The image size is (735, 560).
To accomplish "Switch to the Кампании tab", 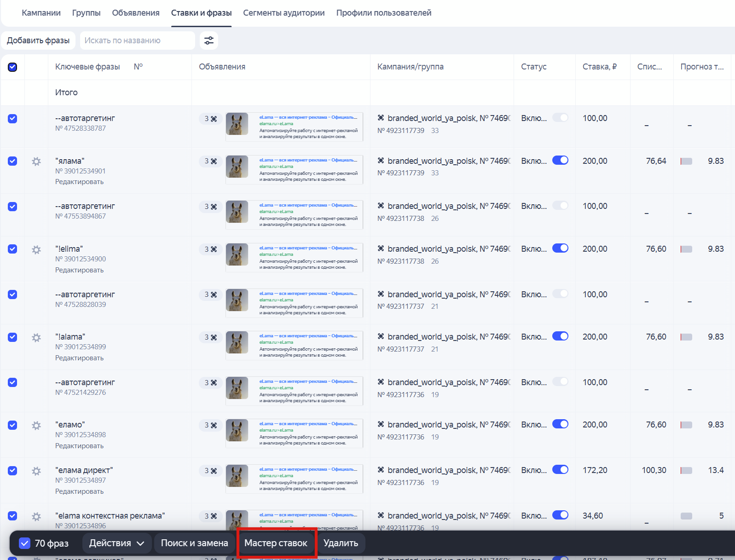I will (x=41, y=13).
